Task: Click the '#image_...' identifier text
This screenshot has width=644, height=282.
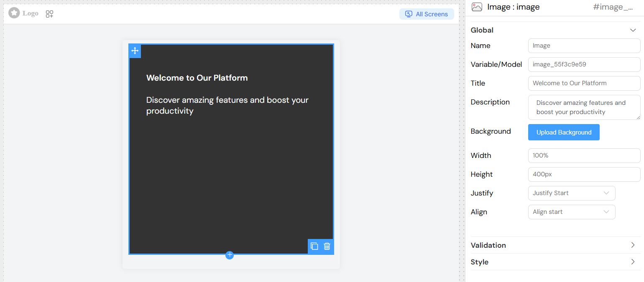Action: [x=613, y=7]
